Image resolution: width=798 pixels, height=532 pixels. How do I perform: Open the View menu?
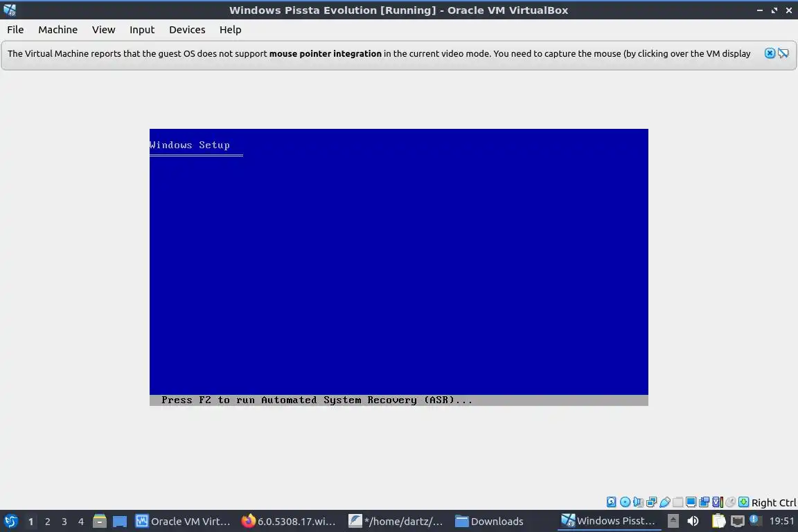[x=103, y=30]
